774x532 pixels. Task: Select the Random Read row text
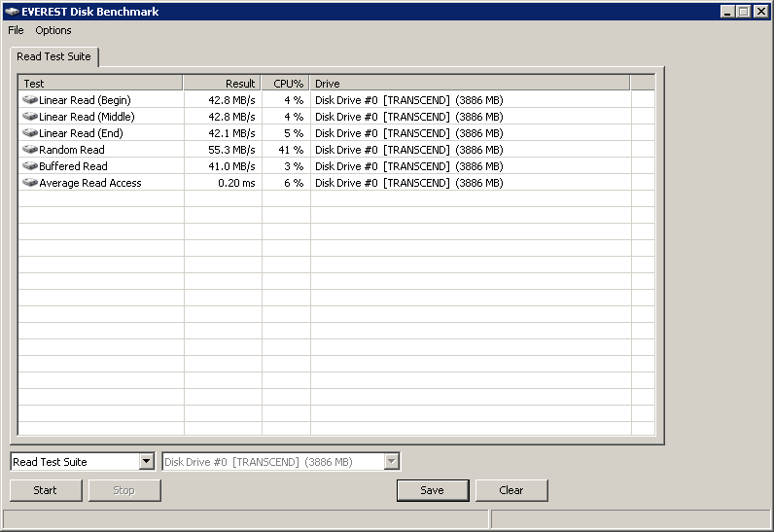(72, 150)
